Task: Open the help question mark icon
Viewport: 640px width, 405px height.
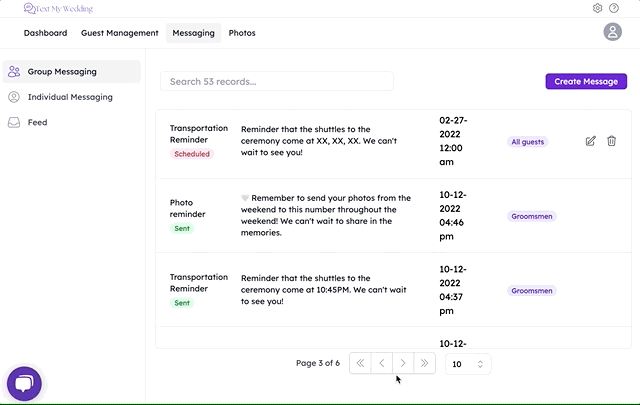Action: tap(614, 8)
